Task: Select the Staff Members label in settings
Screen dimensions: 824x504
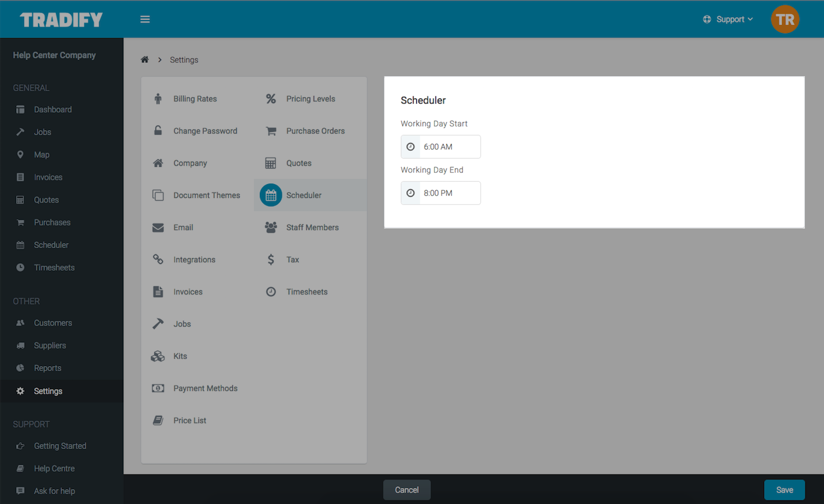Action: [x=312, y=227]
